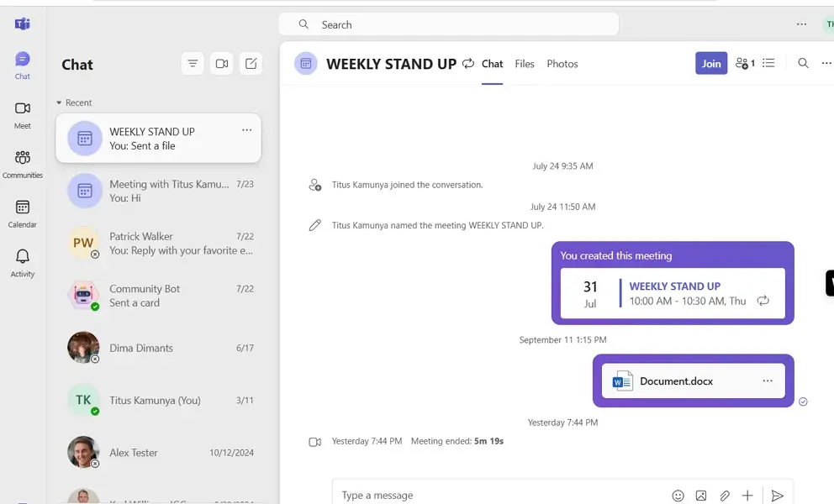
Task: Start a meeting with the camera icon
Action: (x=221, y=63)
